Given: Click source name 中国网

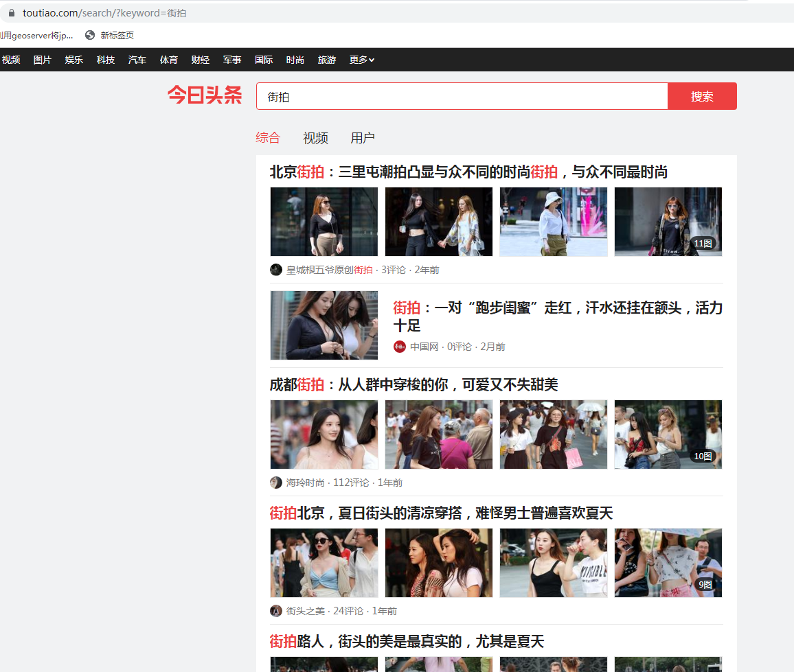Looking at the screenshot, I should (x=424, y=347).
